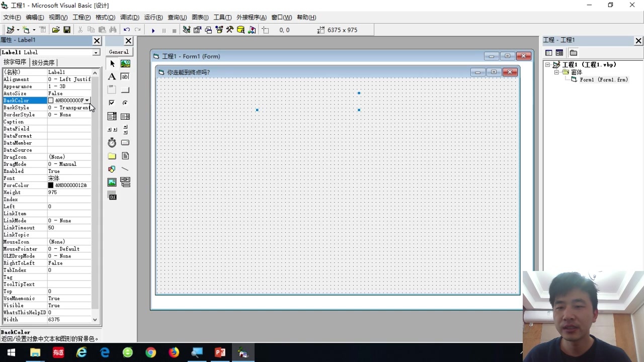The image size is (644, 362).
Task: Open the 格式(O) menu
Action: click(105, 17)
